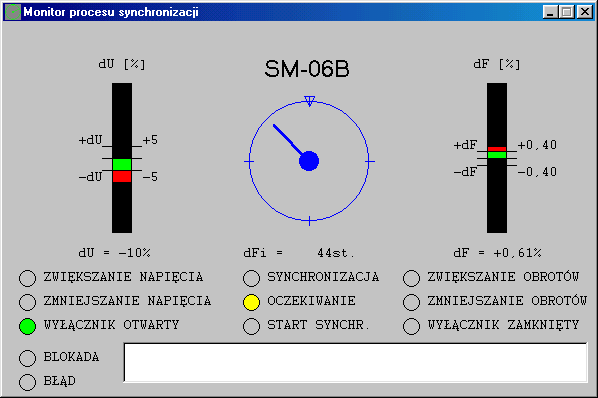Click the ZMNIEJSZANIE OBROTÓW indicator lamp

point(412,302)
